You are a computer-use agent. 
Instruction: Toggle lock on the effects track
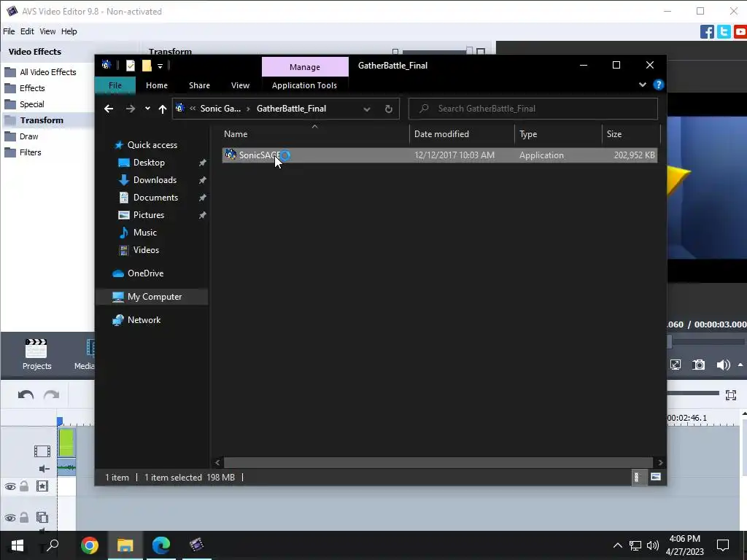(x=24, y=486)
